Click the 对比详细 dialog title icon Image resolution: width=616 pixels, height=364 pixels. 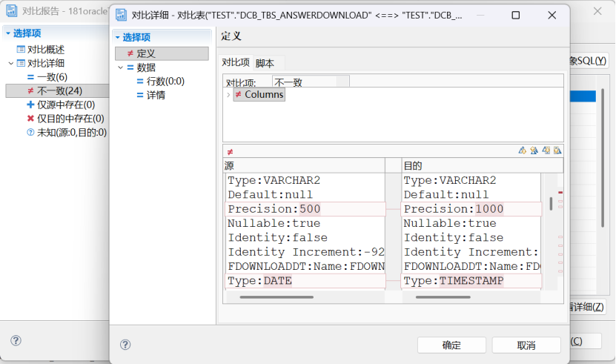(121, 15)
